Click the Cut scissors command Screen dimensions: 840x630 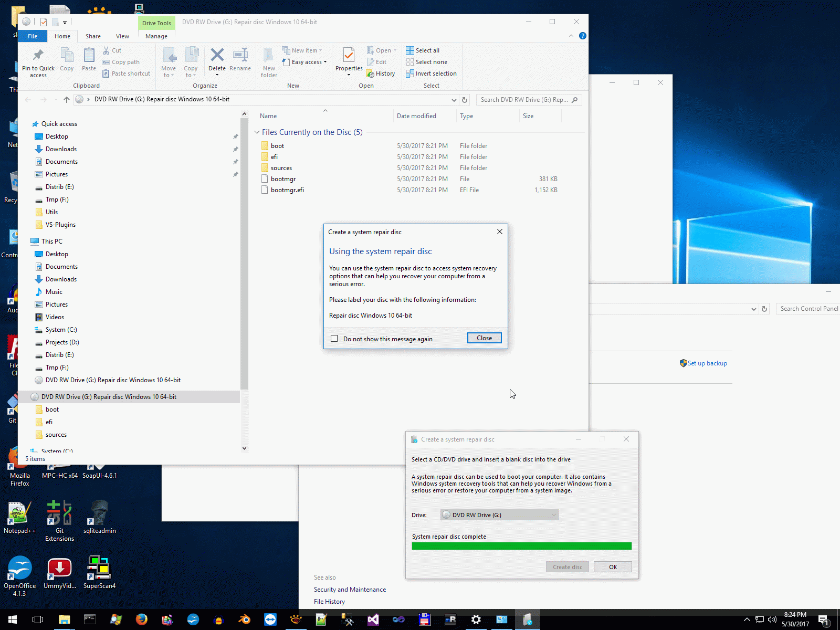(112, 50)
